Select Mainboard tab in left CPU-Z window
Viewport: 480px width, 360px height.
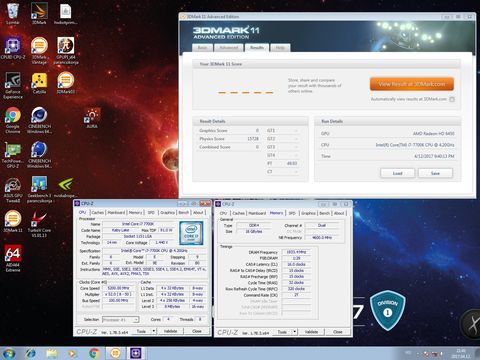click(116, 212)
